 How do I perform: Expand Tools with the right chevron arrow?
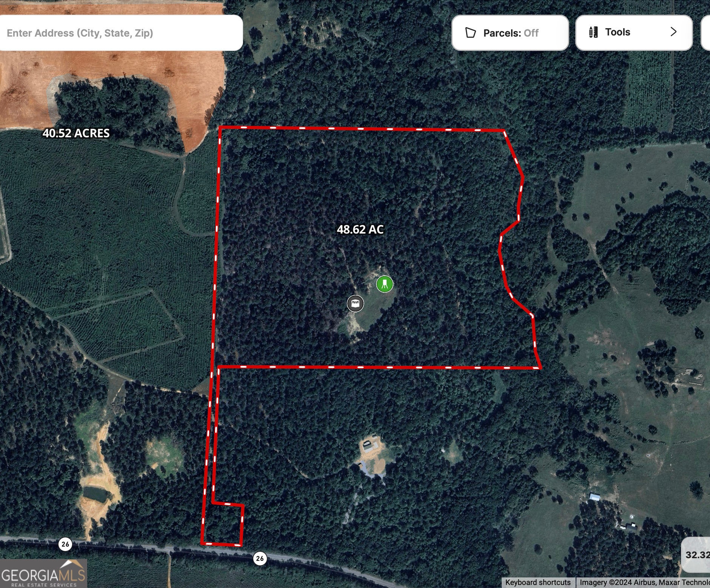[x=673, y=32]
